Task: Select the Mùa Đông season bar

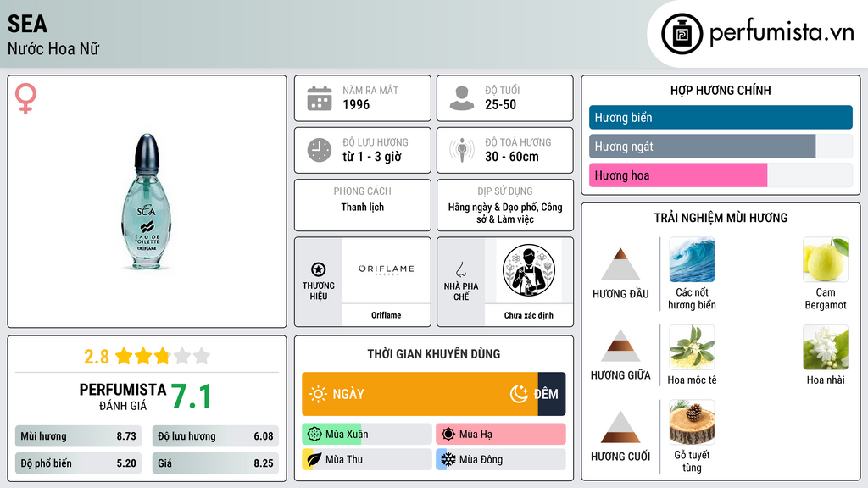Action: click(x=501, y=459)
